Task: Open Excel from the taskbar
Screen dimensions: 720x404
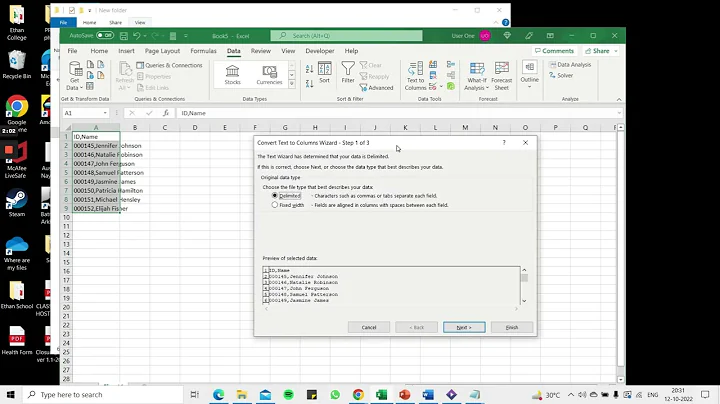Action: [381, 395]
